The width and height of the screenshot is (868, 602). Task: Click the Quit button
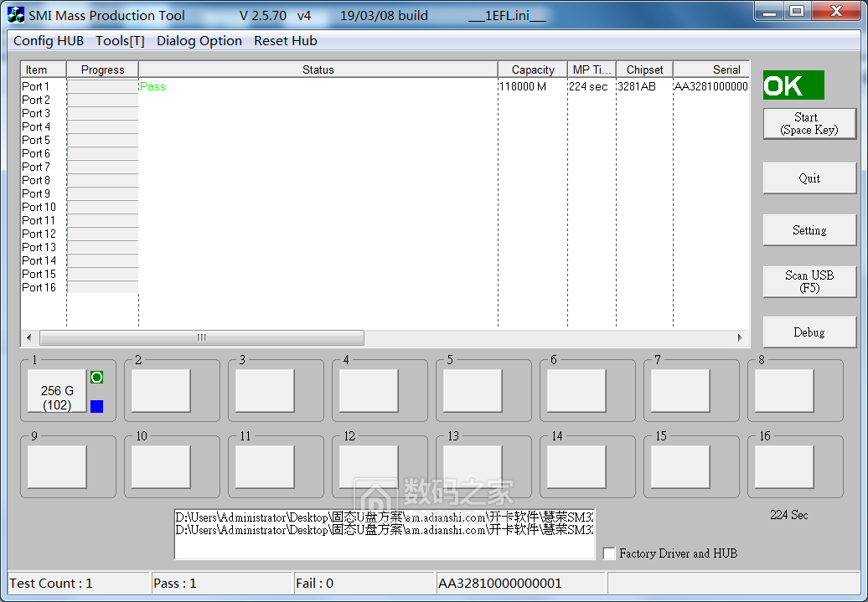(x=809, y=178)
